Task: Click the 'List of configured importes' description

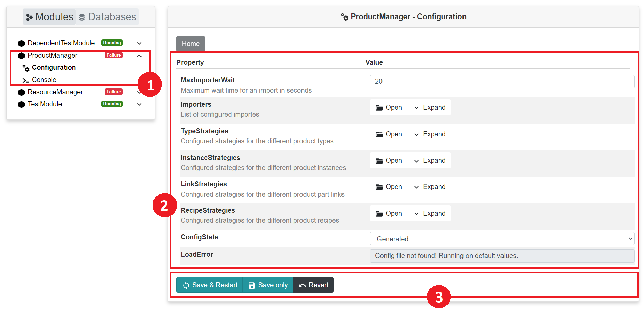Action: click(220, 114)
